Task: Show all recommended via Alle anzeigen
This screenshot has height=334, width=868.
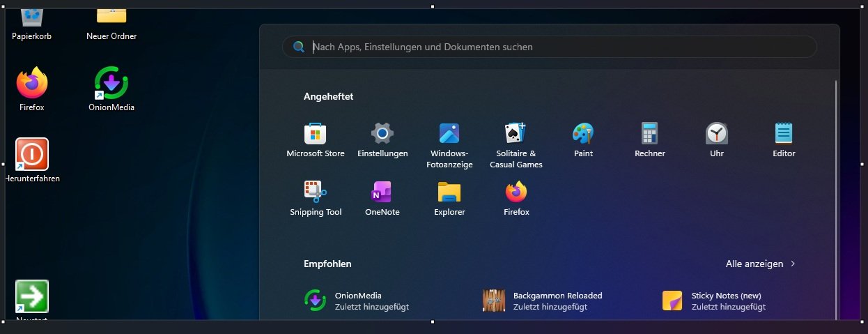Action: pos(761,264)
